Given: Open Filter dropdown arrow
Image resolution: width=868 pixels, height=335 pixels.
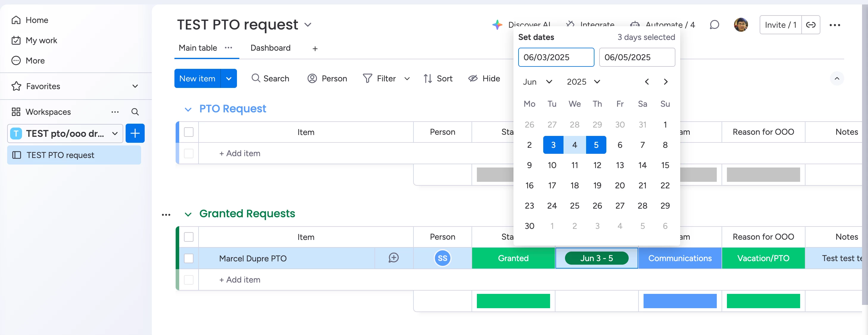Looking at the screenshot, I should (x=407, y=79).
